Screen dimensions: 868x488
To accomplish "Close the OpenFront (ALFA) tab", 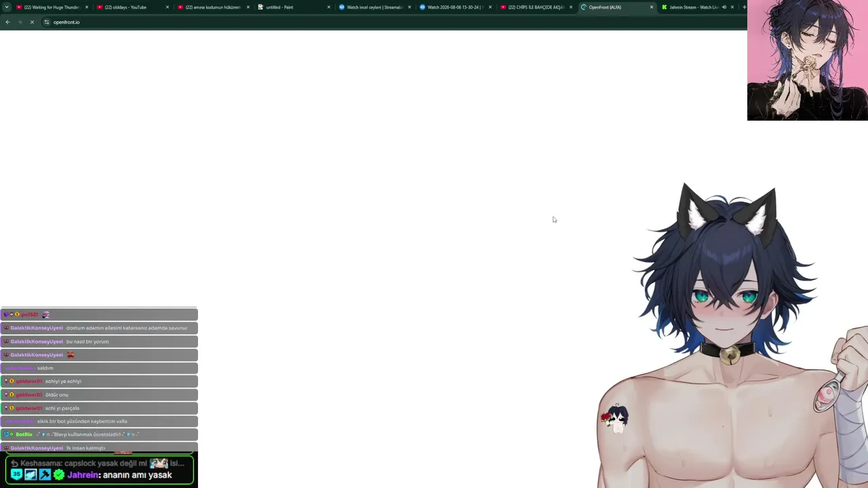I will click(652, 7).
